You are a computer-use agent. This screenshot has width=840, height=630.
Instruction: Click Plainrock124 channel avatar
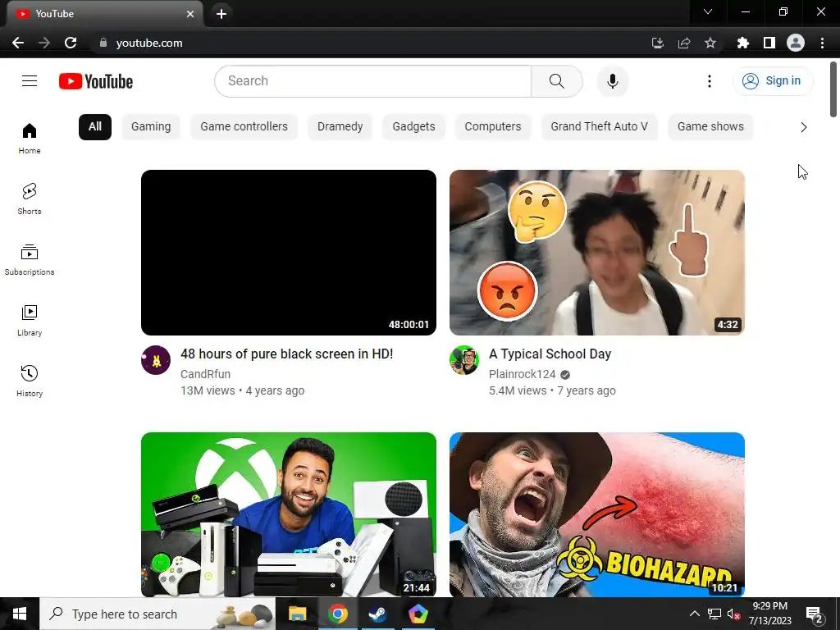pos(464,360)
